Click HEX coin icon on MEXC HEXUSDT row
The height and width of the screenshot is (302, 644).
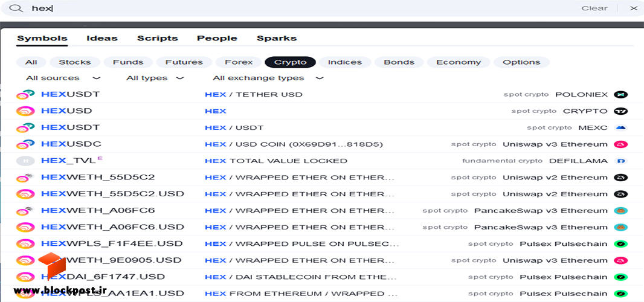coord(25,128)
